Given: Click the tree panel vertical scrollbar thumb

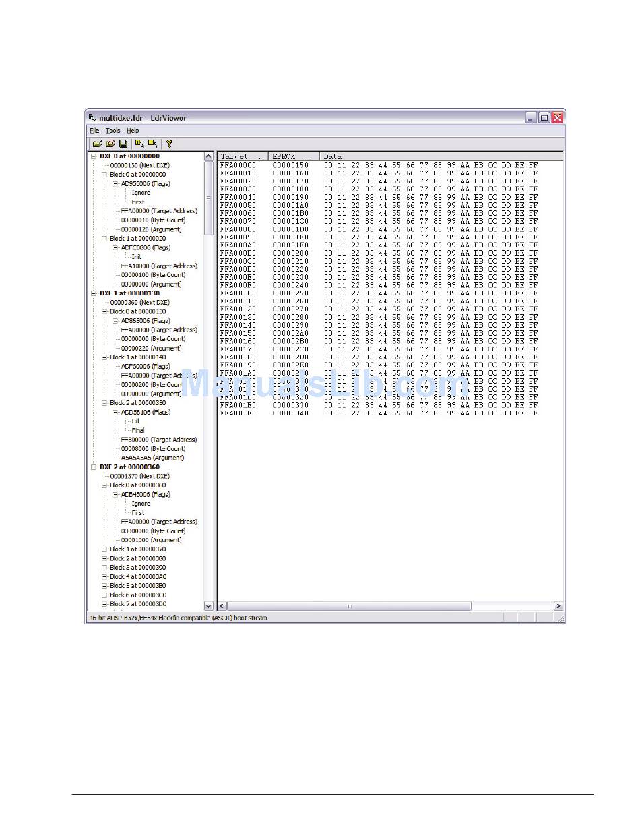Looking at the screenshot, I should pos(208,199).
